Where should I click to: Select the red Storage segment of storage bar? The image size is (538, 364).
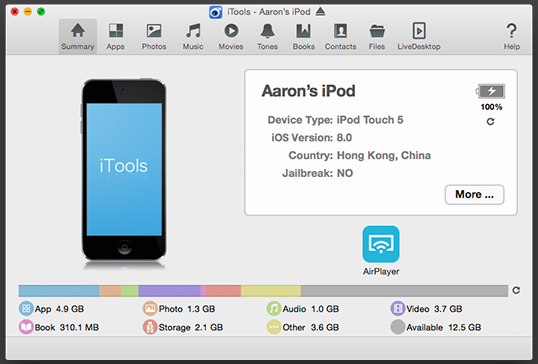point(223,291)
